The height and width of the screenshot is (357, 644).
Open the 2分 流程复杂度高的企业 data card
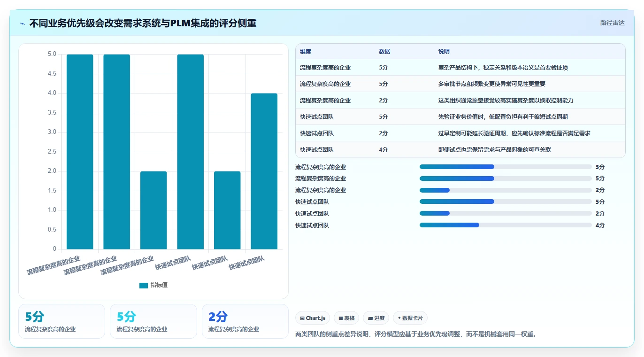click(x=245, y=321)
